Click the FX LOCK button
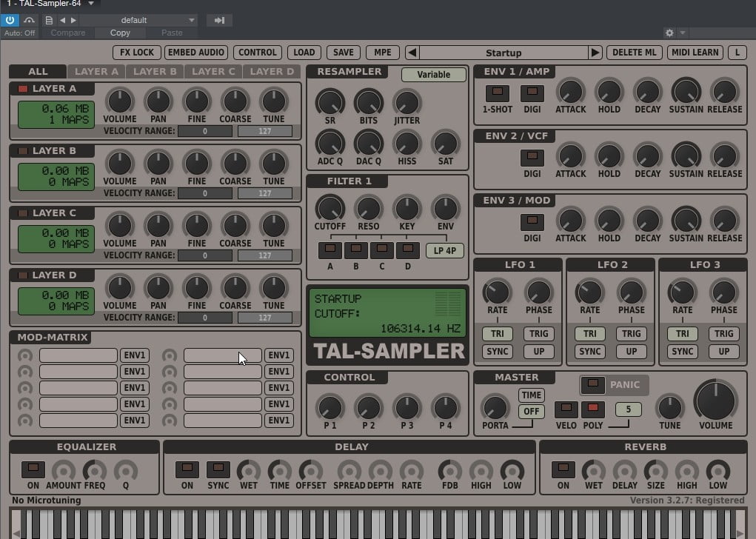Viewport: 756px width, 539px height. (x=137, y=53)
